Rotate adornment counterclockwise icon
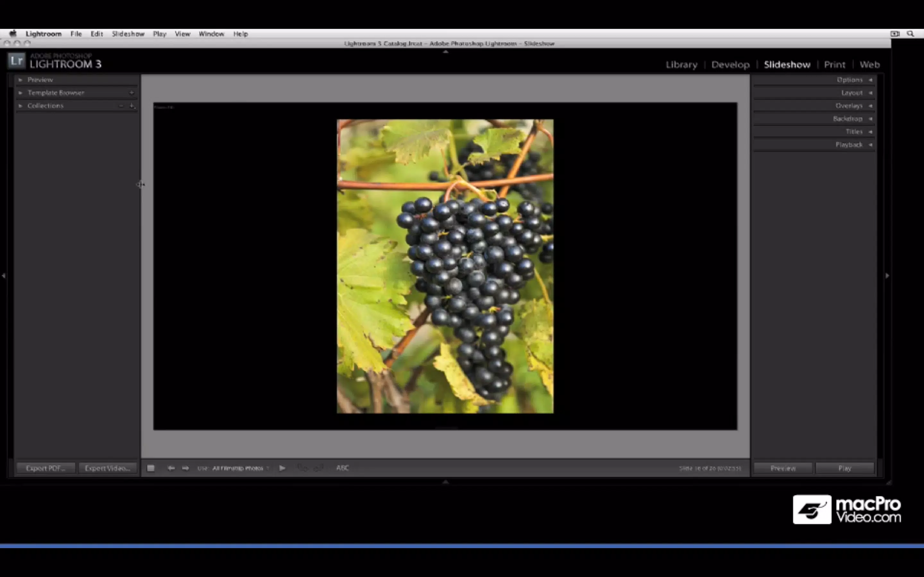Image resolution: width=924 pixels, height=577 pixels. 303,468
